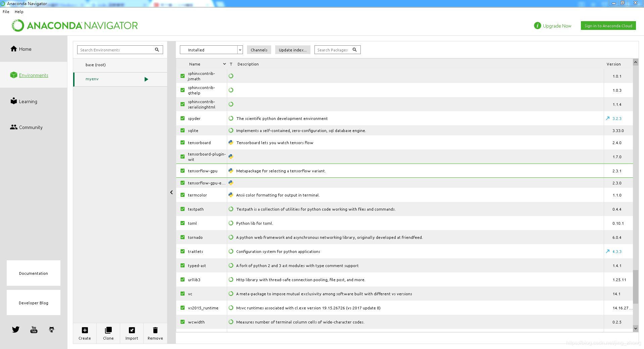644x349 pixels.
Task: Create a new environment
Action: pyautogui.click(x=85, y=334)
